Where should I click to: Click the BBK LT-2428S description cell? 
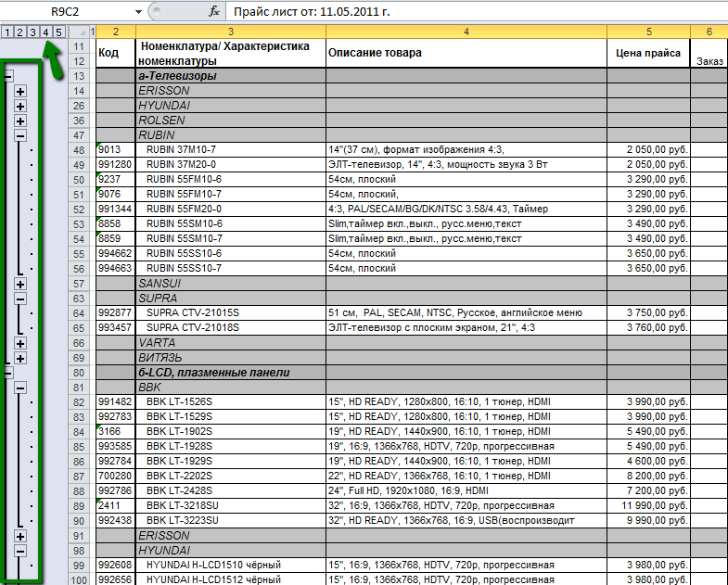click(x=466, y=490)
